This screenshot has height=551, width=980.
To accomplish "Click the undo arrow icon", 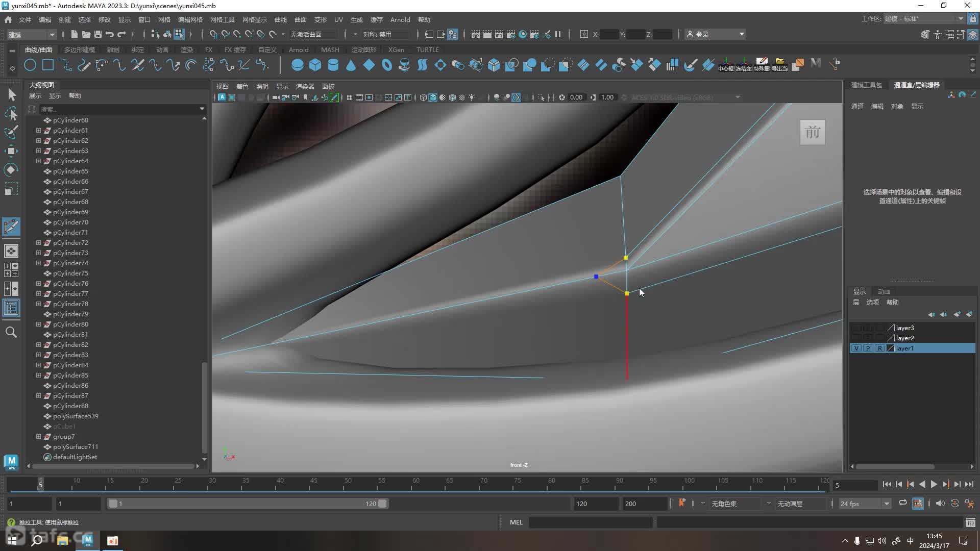I will [110, 34].
